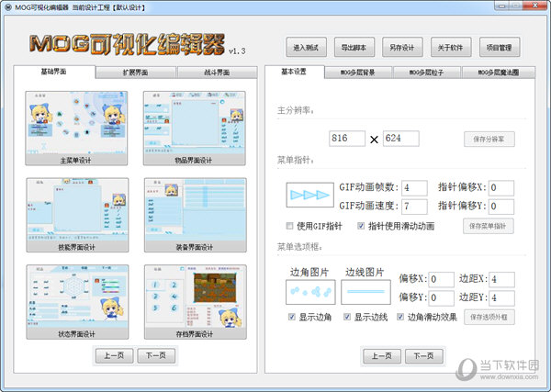Click 上一页 in the settings panel
The width and height of the screenshot is (551, 392).
click(382, 356)
